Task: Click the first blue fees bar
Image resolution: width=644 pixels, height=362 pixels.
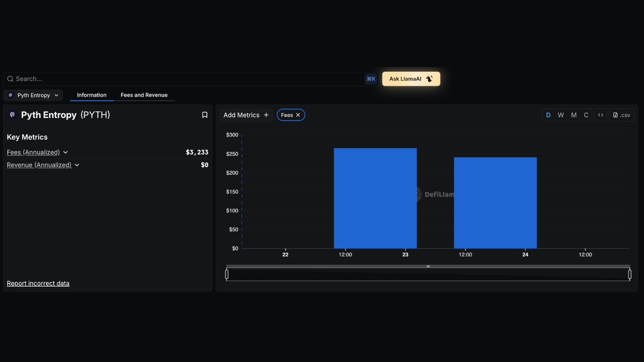Action: click(x=375, y=198)
